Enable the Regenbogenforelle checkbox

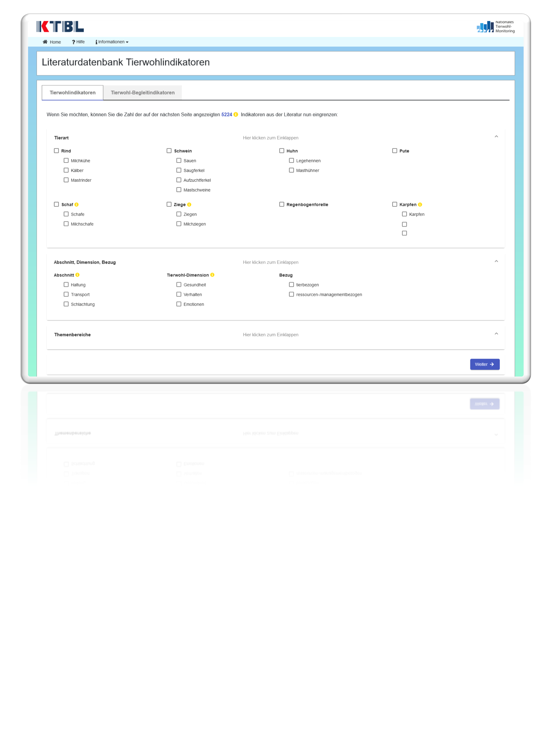pyautogui.click(x=282, y=204)
